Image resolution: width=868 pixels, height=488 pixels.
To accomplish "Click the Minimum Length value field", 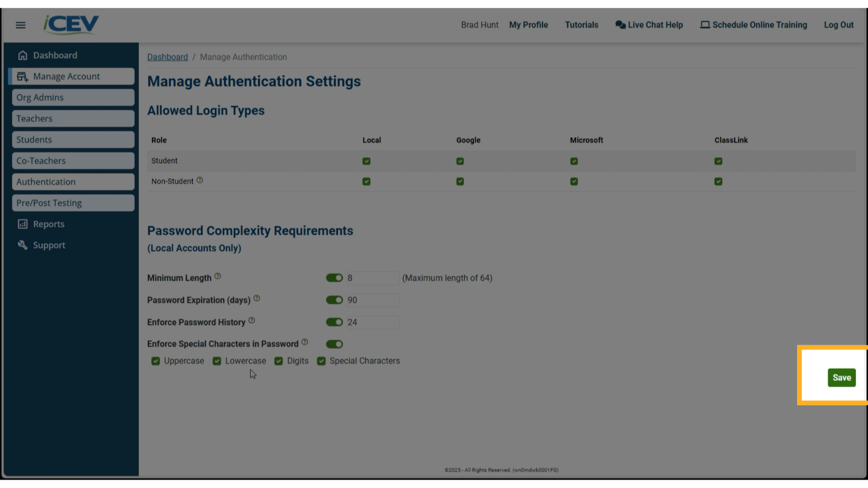I will (373, 278).
